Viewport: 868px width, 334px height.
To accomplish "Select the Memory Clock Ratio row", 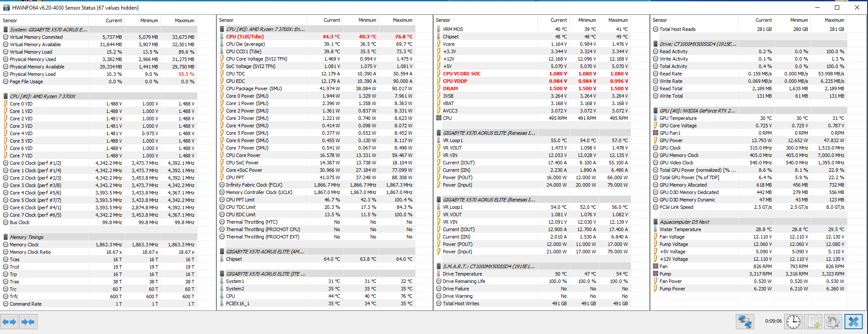I will 99,252.
